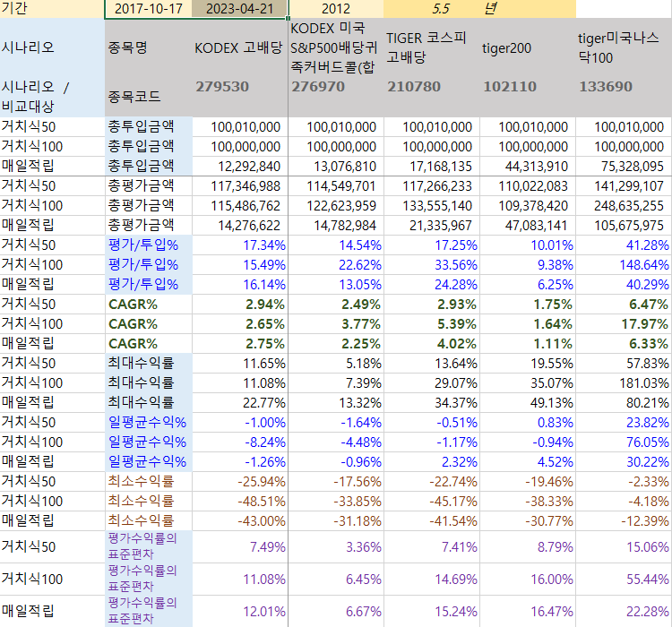Click max return value 181.03%
Viewport: 672px width, 627px height.
(x=624, y=382)
